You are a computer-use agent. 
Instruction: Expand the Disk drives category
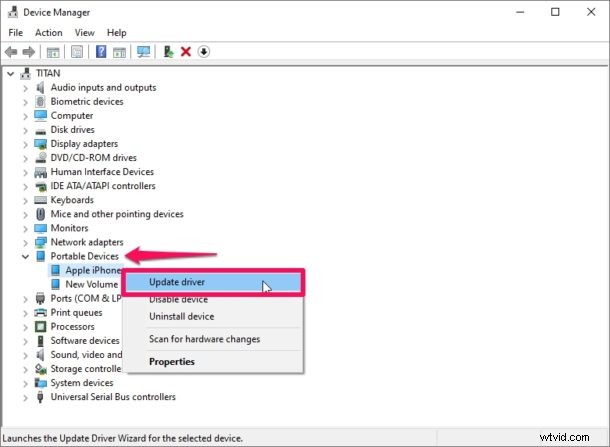click(x=25, y=130)
